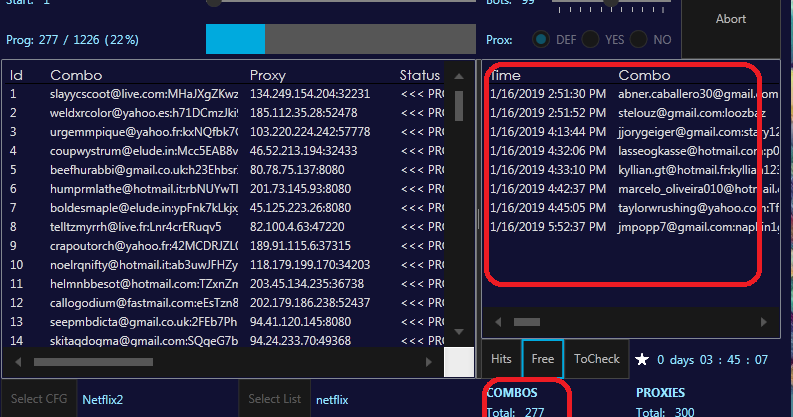Screen dimensions: 793x417
Task: Click proxy 118.179.199.170:34203
Action: [310, 265]
